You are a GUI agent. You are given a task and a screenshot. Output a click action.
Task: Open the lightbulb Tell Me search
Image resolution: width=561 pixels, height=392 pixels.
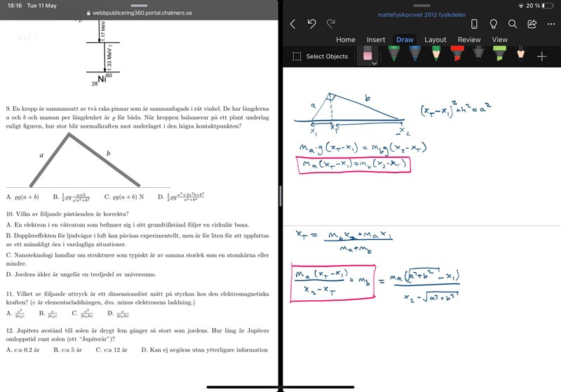[493, 24]
